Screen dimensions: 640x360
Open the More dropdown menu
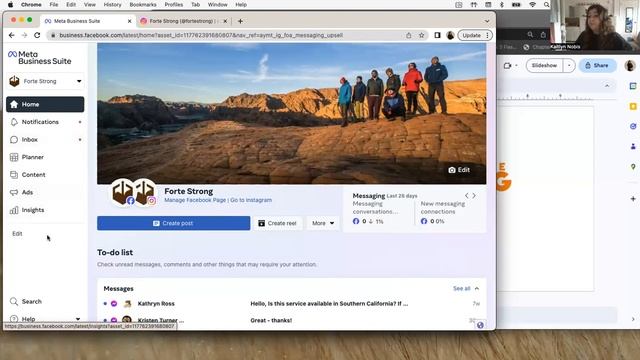(323, 223)
